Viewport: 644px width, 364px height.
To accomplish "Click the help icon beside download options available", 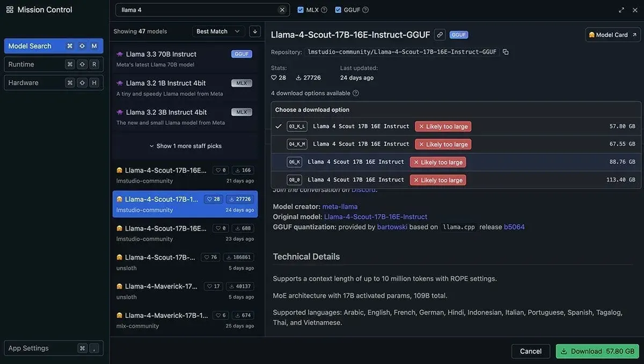I will pos(356,93).
